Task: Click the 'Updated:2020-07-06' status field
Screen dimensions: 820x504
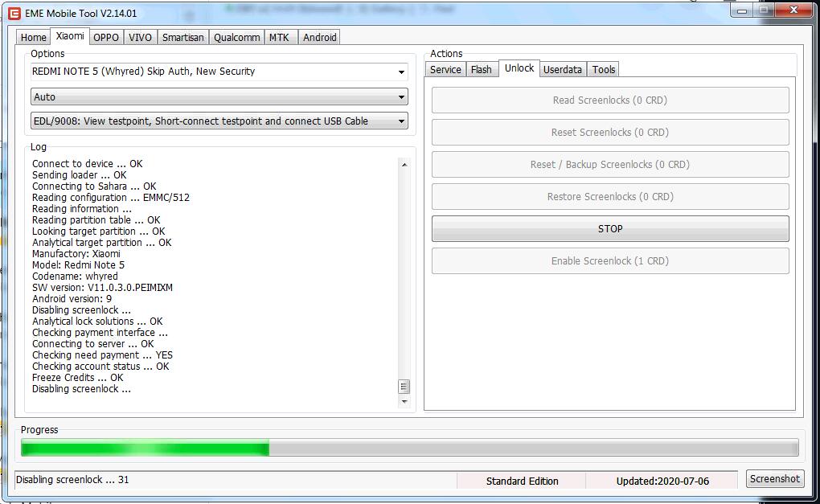Action: tap(662, 481)
